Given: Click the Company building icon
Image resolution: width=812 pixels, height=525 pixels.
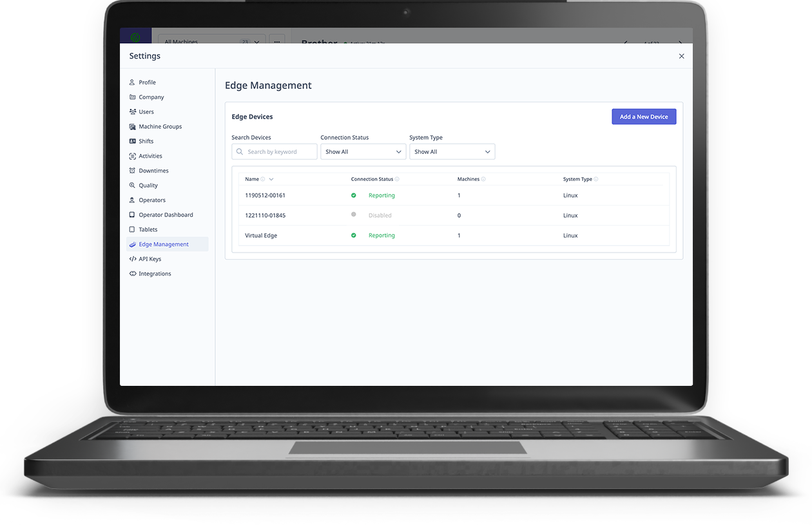Looking at the screenshot, I should 132,97.
